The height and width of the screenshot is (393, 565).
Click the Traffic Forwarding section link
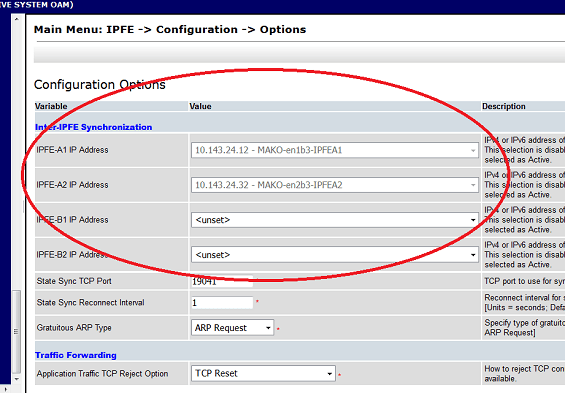tap(76, 355)
